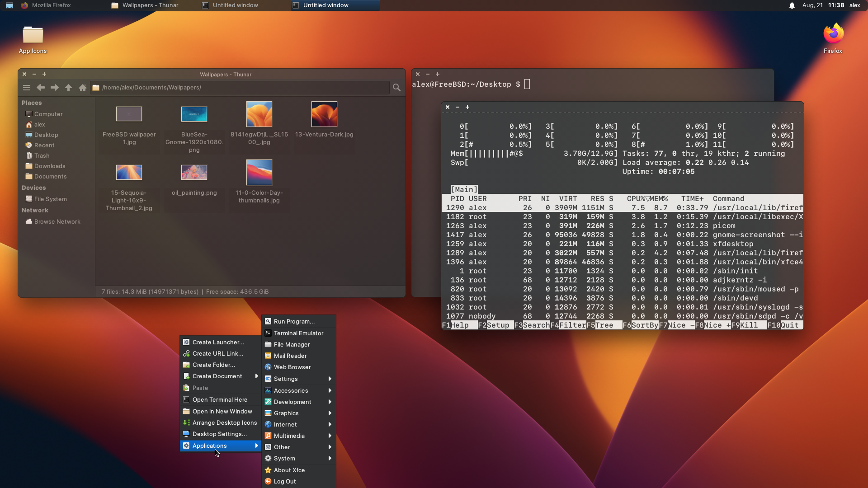Expand Create Document submenu
Viewport: 868px width, 488px height.
221,376
